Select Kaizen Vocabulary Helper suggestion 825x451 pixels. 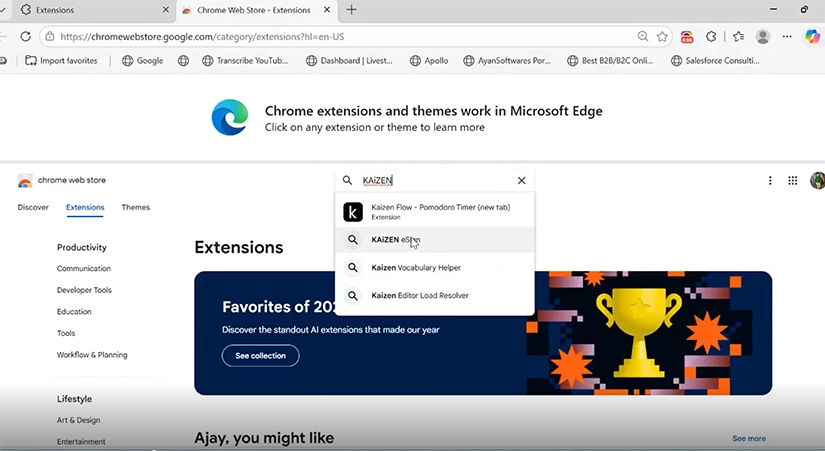coord(435,267)
